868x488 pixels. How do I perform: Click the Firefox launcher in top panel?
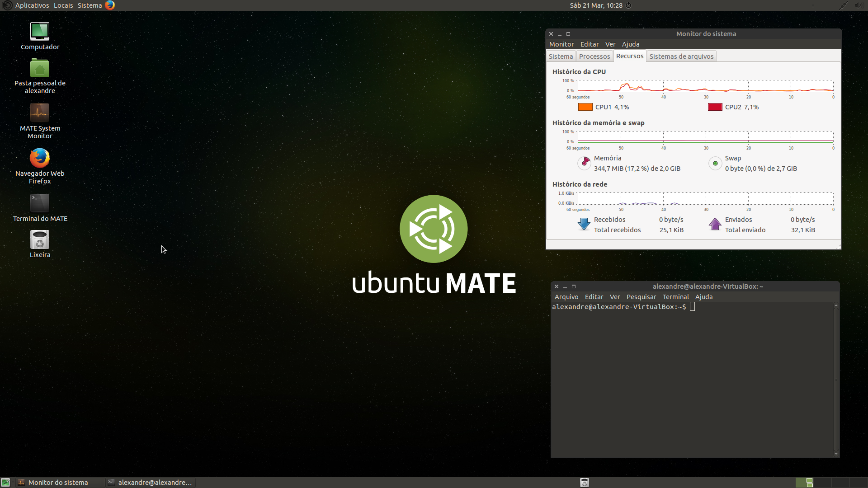tap(110, 5)
